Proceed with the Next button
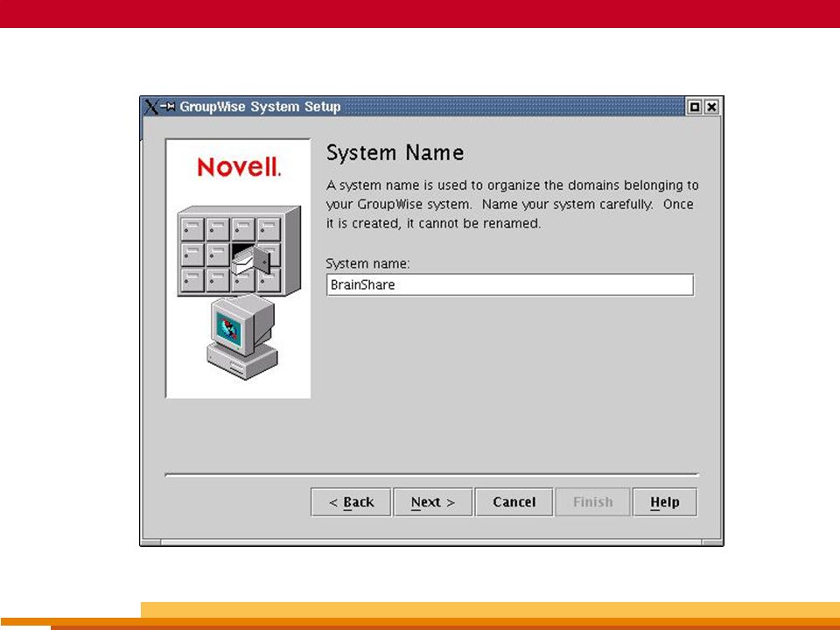The height and width of the screenshot is (630, 840). 433,502
